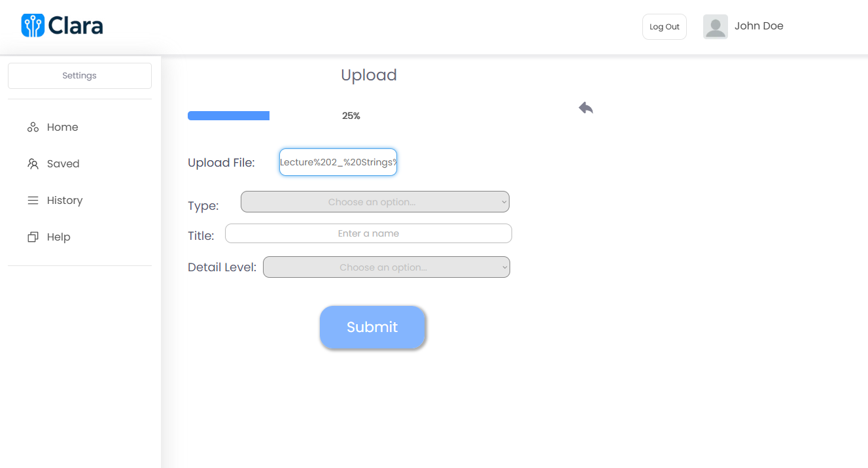Click the "Type:" label
This screenshot has width=868, height=468.
point(203,206)
